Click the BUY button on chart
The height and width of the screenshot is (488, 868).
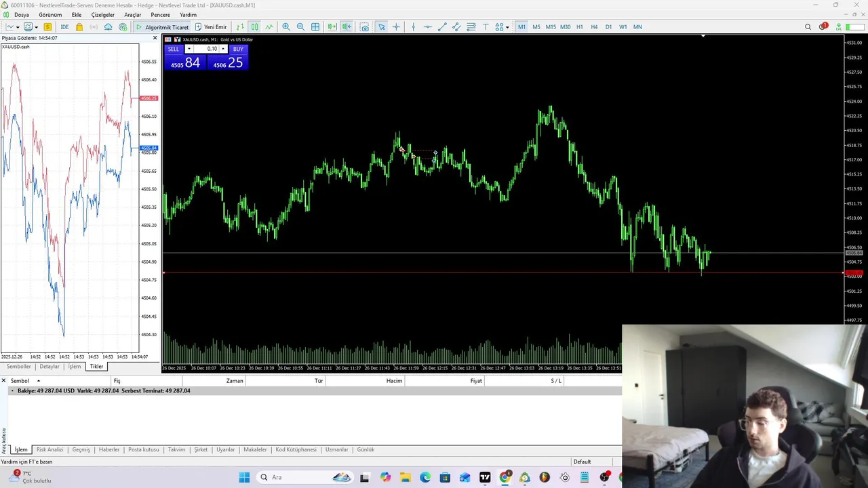tap(238, 49)
